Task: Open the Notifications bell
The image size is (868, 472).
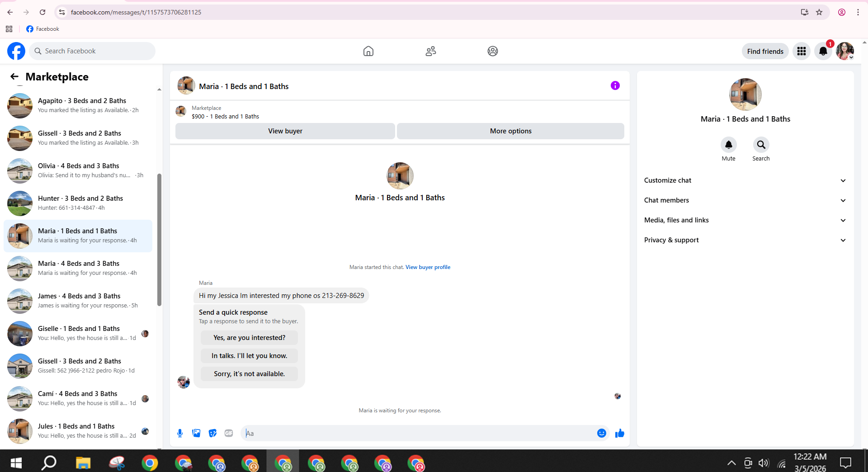Action: point(823,51)
